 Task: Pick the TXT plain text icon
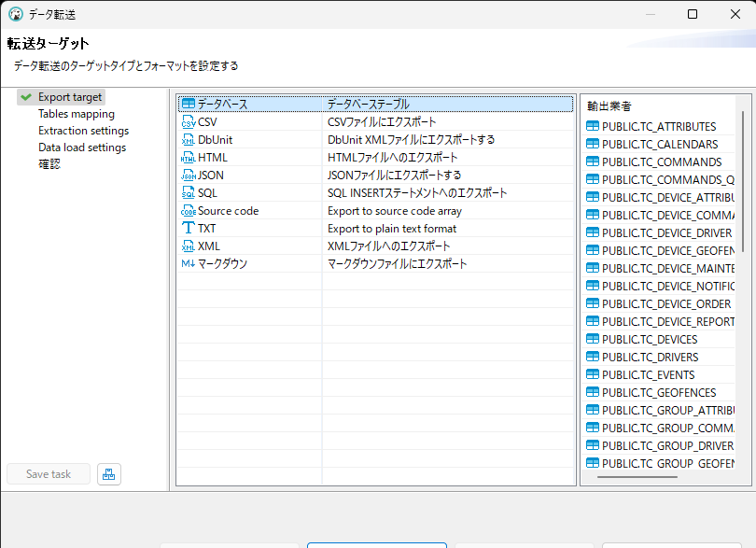point(188,229)
